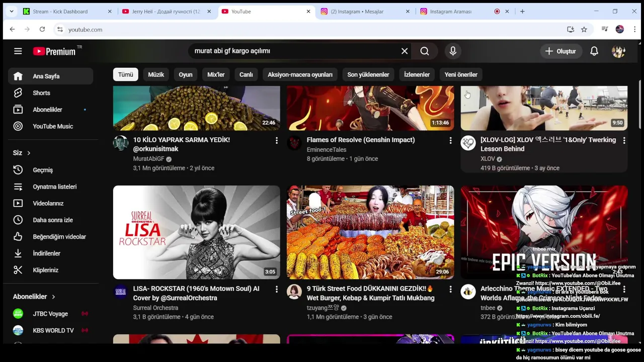Click the magnifier search button
Screen dimensions: 644x362
click(x=425, y=51)
